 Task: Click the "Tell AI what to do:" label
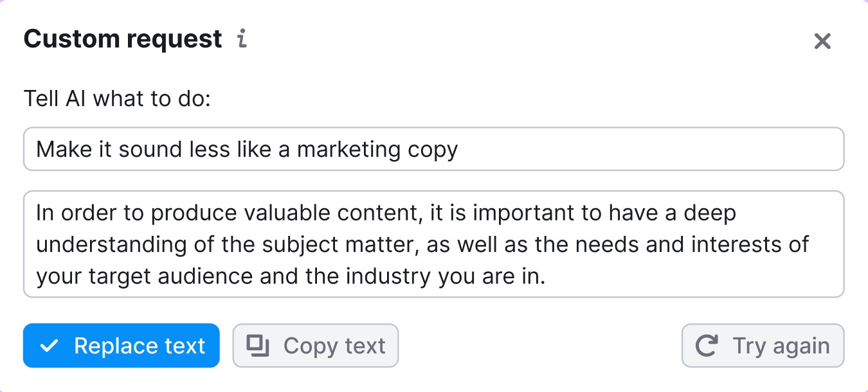(x=117, y=99)
